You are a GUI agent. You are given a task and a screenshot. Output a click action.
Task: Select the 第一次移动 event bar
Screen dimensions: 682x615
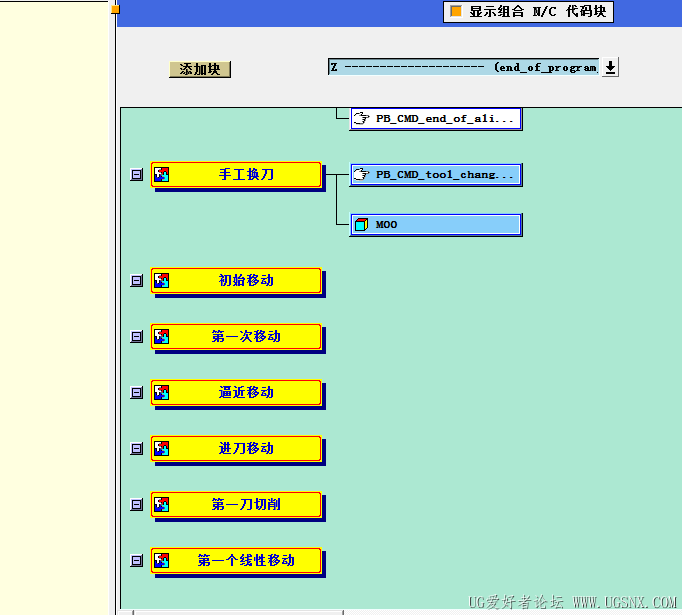pos(236,337)
